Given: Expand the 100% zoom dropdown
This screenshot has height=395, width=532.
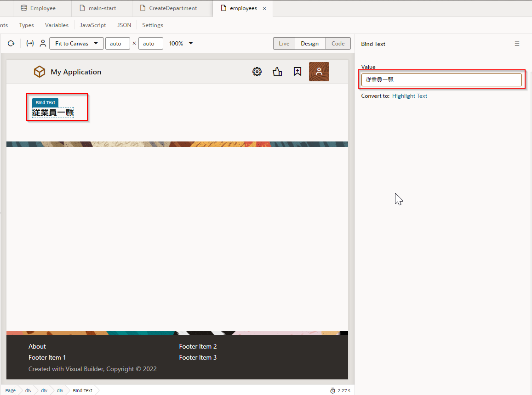Looking at the screenshot, I should tap(181, 44).
